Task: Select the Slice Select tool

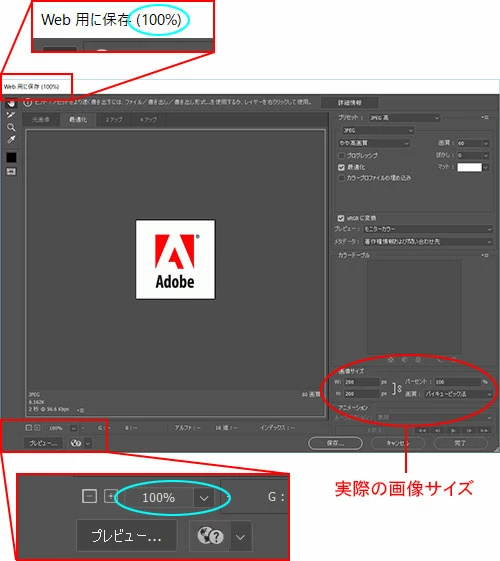Action: point(11,115)
